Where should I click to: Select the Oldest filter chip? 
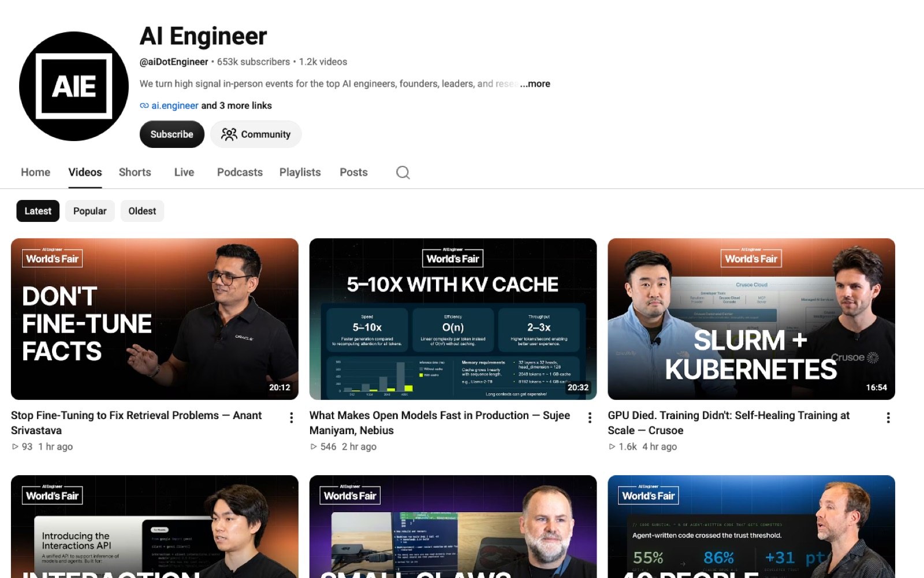pyautogui.click(x=142, y=211)
